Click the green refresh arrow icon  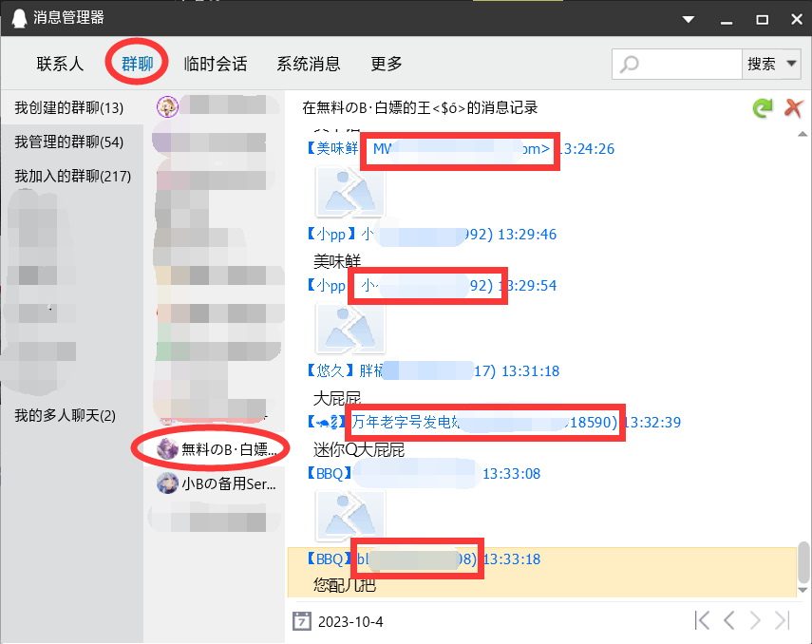(x=763, y=107)
